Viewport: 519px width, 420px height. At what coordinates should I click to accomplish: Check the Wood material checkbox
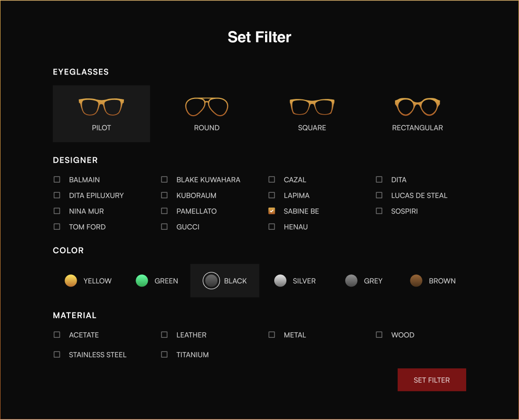tap(379, 335)
